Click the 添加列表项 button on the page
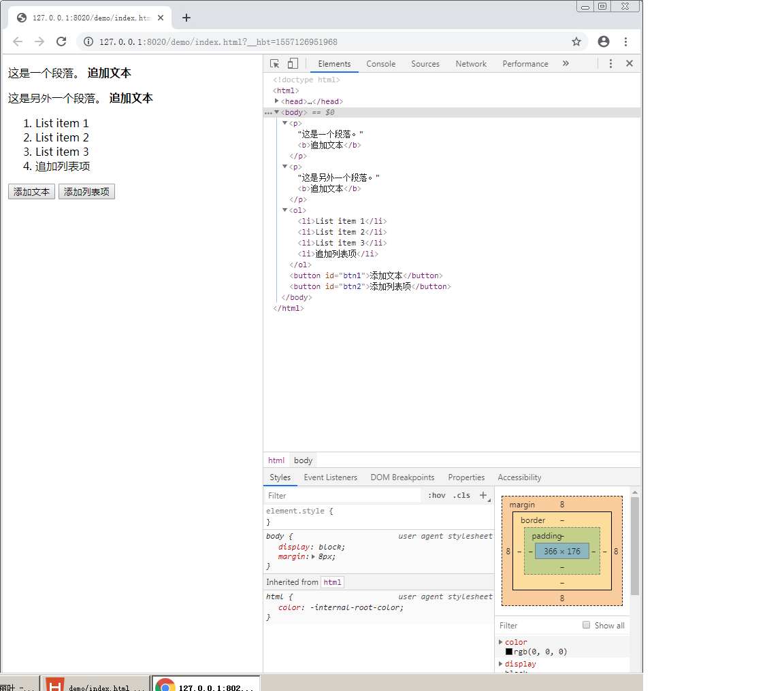784x691 pixels. pos(86,192)
